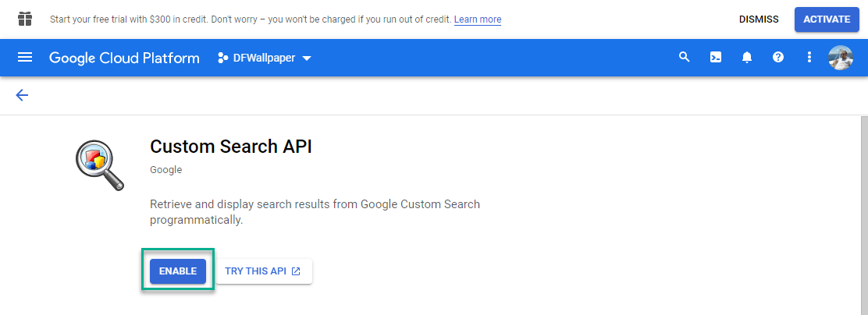Expand the dropdown arrow beside DFWallpaper
The image size is (868, 315).
[307, 58]
